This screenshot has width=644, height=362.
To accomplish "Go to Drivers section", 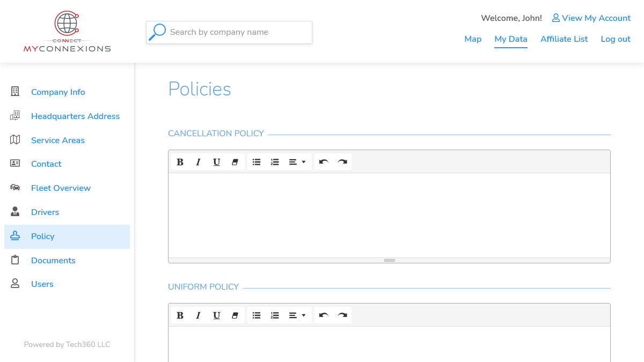I will [67, 212].
